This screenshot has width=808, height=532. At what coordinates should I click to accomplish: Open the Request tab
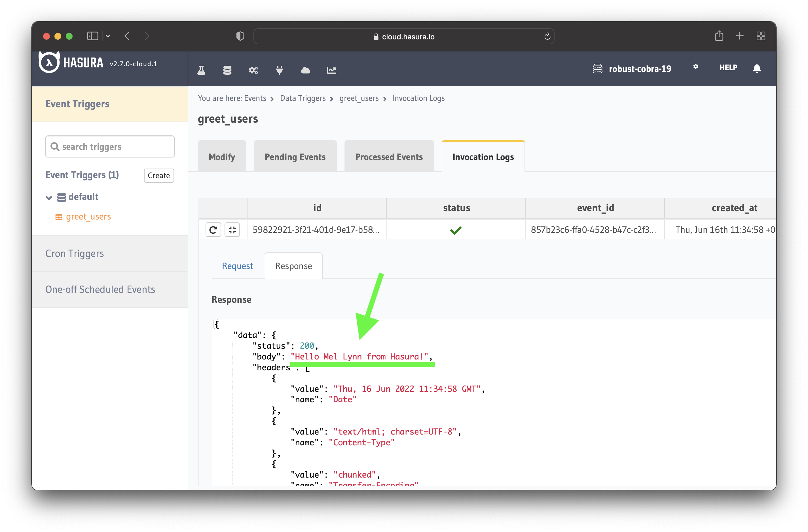pyautogui.click(x=237, y=266)
